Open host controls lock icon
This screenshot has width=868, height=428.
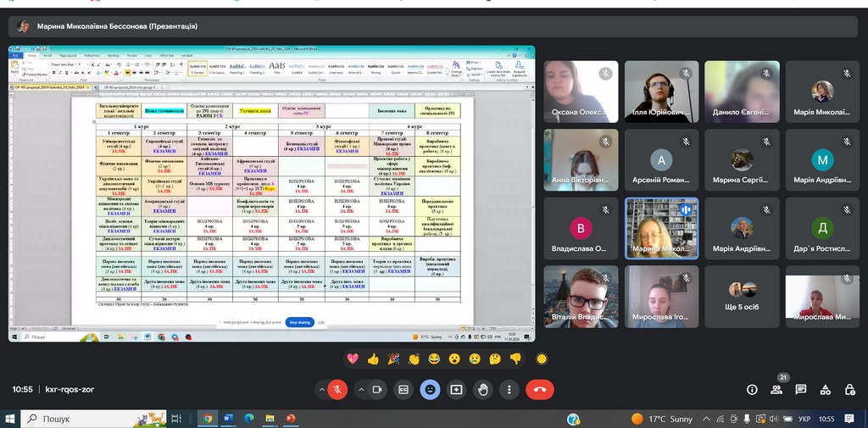tap(850, 389)
